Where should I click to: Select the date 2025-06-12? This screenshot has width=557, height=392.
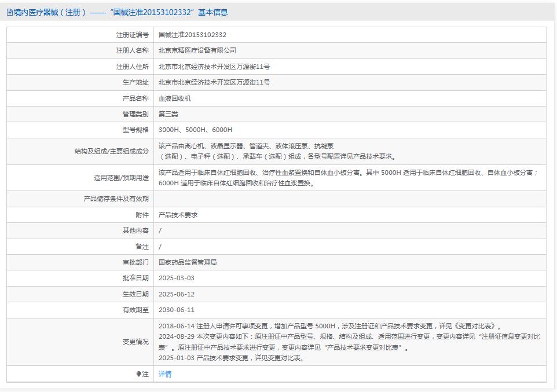tap(177, 294)
